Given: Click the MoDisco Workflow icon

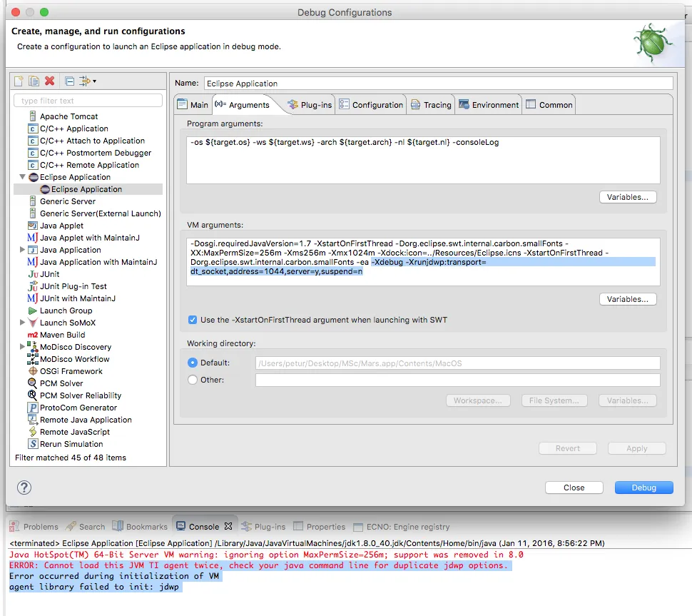Looking at the screenshot, I should [x=33, y=358].
